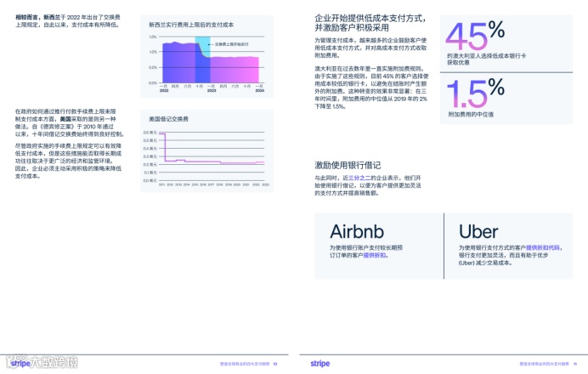Click chart title 新西兰实行费用上限后的支付成本
Image resolution: width=588 pixels, height=374 pixels.
pyautogui.click(x=191, y=25)
